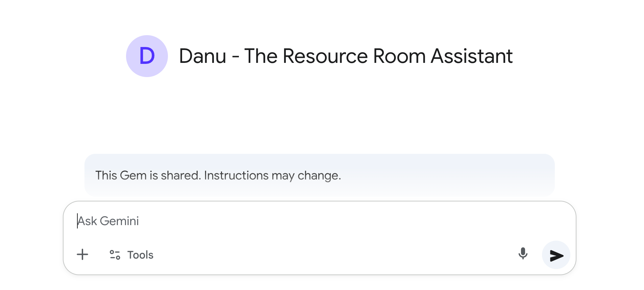Click the Danu Resource Room Assistant title
Image resolution: width=644 pixels, height=290 pixels.
coord(346,56)
